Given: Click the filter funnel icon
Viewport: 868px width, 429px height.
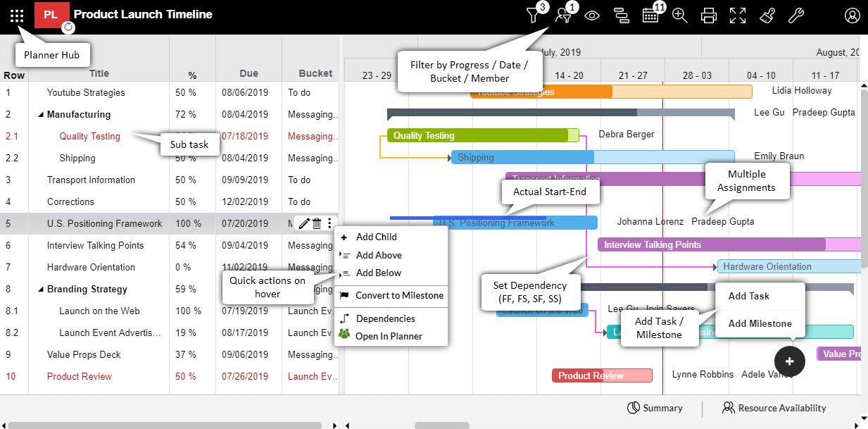Looking at the screenshot, I should [x=534, y=15].
